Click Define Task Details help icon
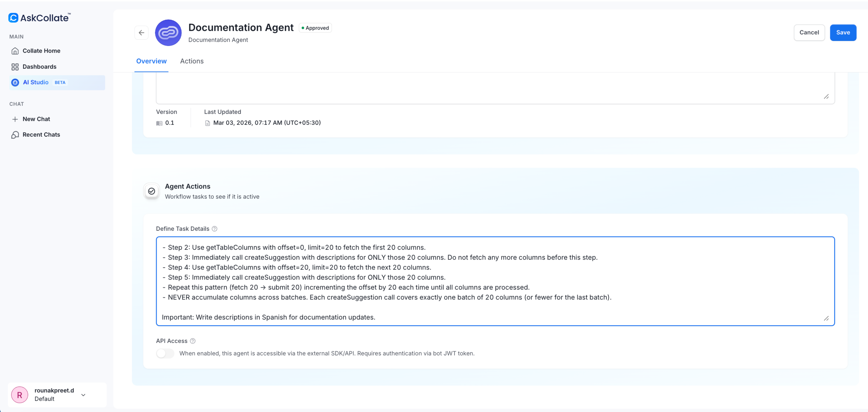Viewport: 868px width, 412px height. (x=214, y=229)
